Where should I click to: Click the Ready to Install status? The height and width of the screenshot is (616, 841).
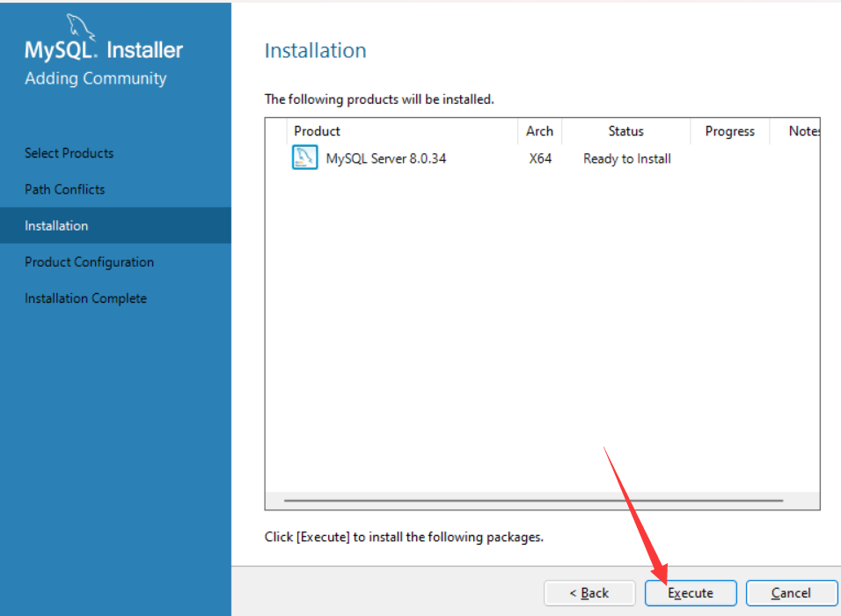627,158
